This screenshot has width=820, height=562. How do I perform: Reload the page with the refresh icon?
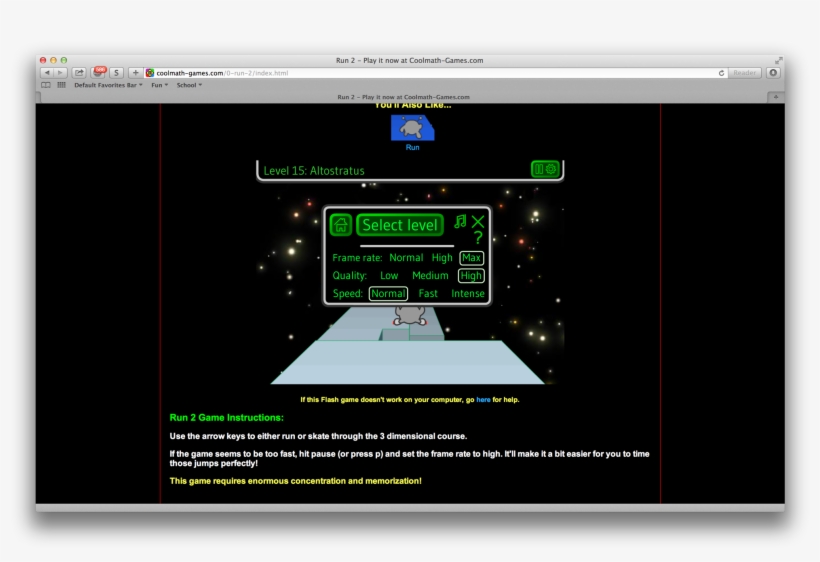tap(721, 73)
